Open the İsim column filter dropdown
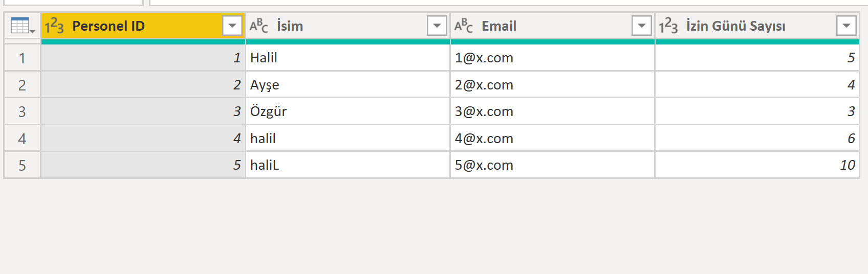The width and height of the screenshot is (868, 274). (x=437, y=26)
